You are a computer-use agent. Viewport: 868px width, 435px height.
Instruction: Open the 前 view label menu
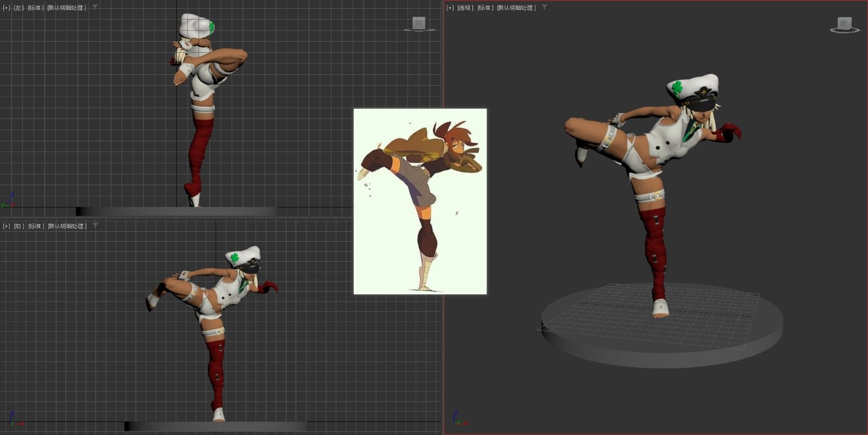(19, 226)
